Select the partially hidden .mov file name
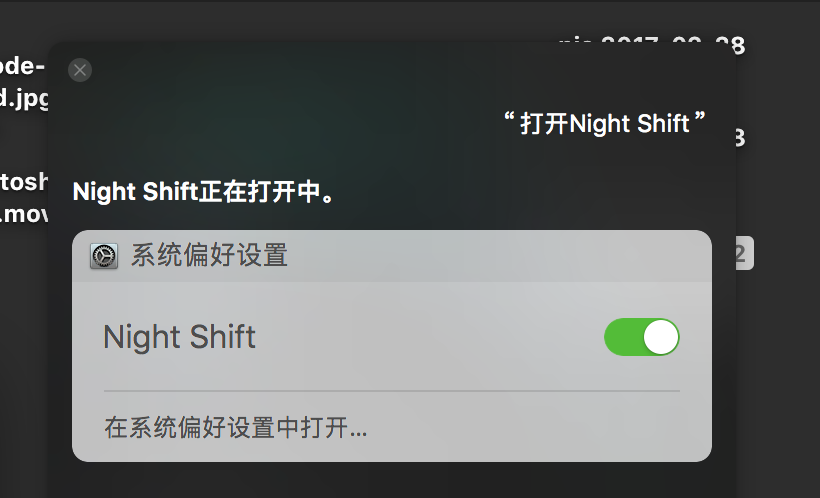This screenshot has width=820, height=498. click(x=24, y=214)
